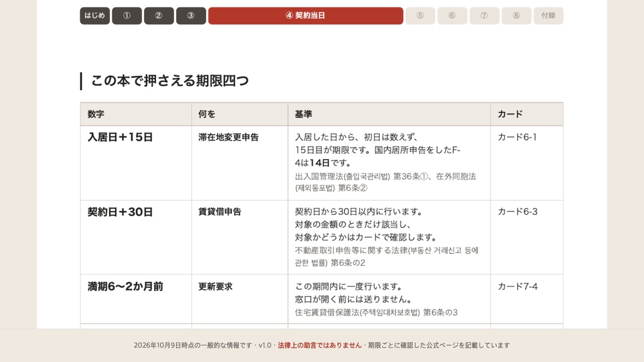The height and width of the screenshot is (362, 644).
Task: Click the 住宅賃貸借保護法 第6条の3 citation
Action: [376, 312]
